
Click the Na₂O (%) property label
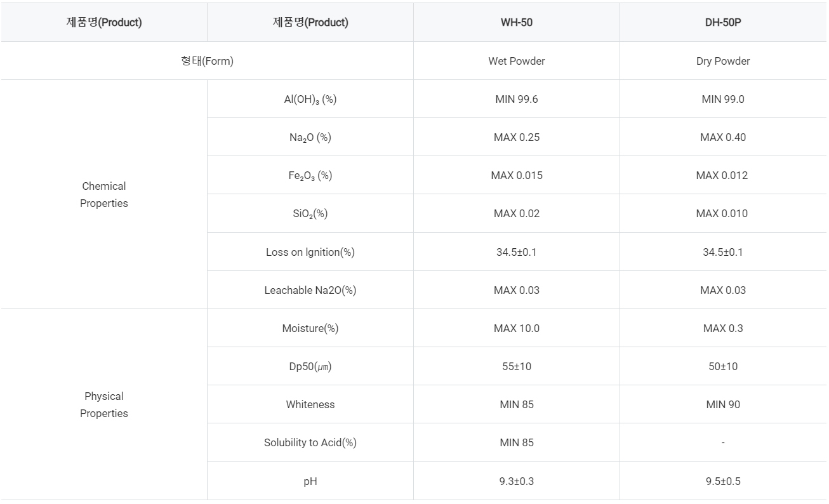pyautogui.click(x=310, y=138)
